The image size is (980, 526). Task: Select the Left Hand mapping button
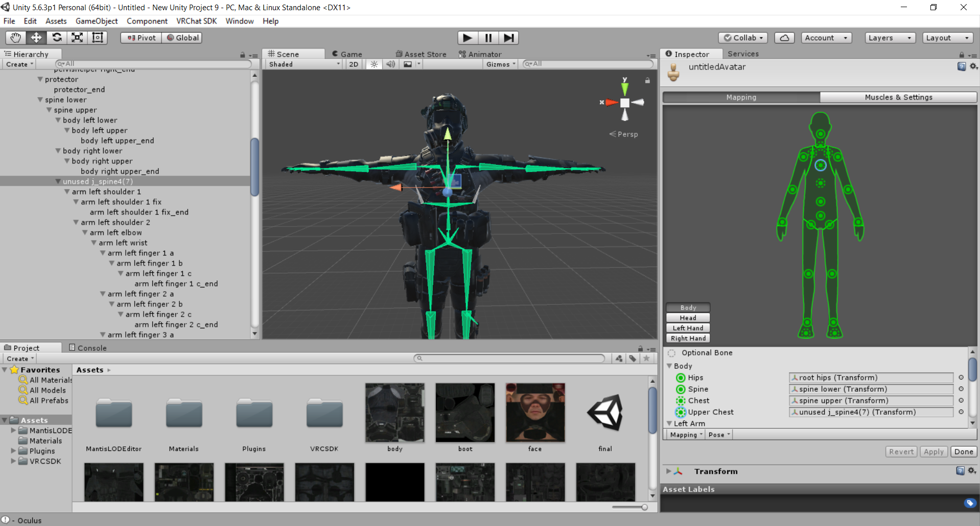tap(688, 328)
